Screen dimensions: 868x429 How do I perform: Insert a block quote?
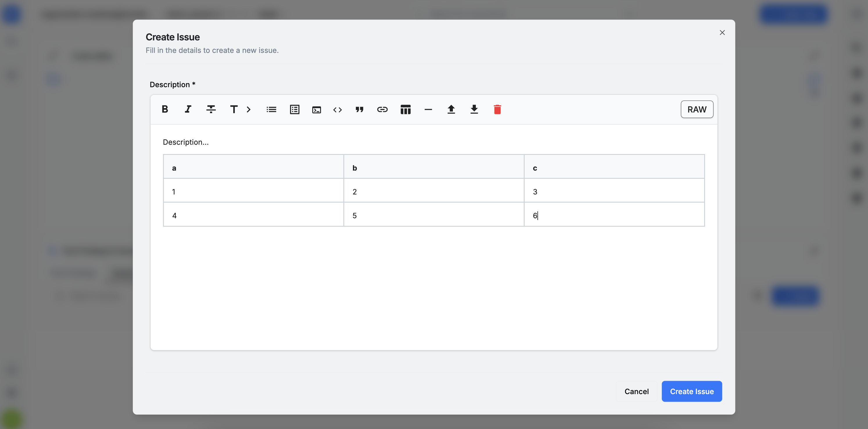tap(360, 109)
